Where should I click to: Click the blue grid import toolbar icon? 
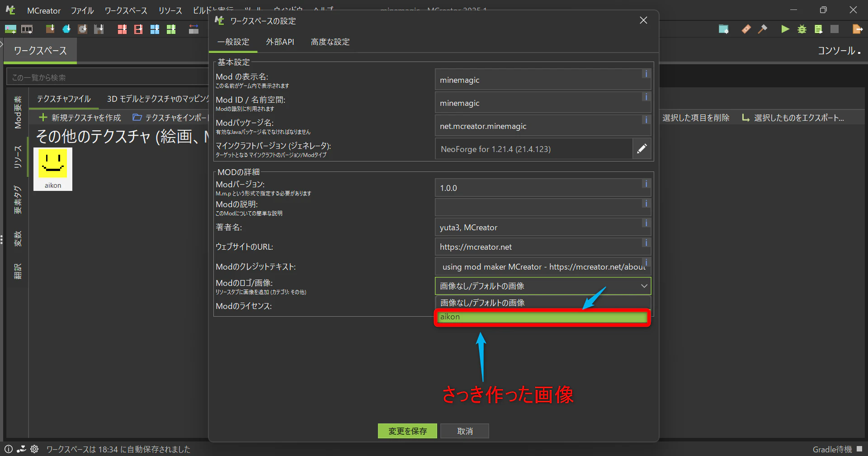click(x=155, y=29)
